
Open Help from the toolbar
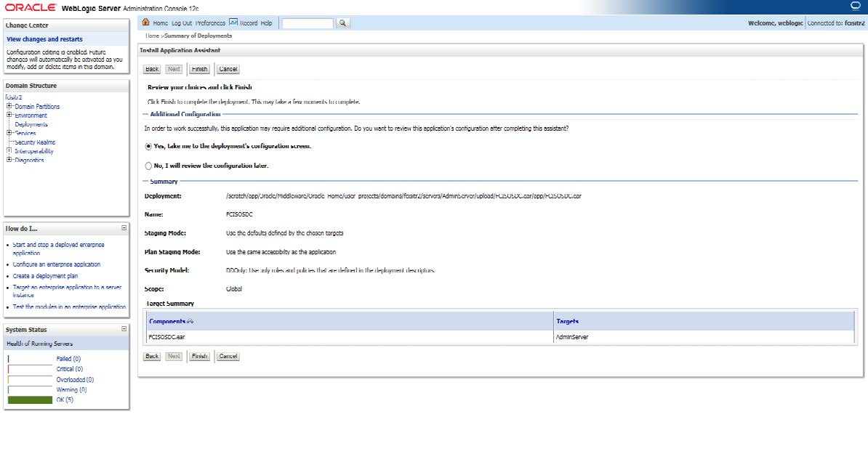click(x=266, y=23)
